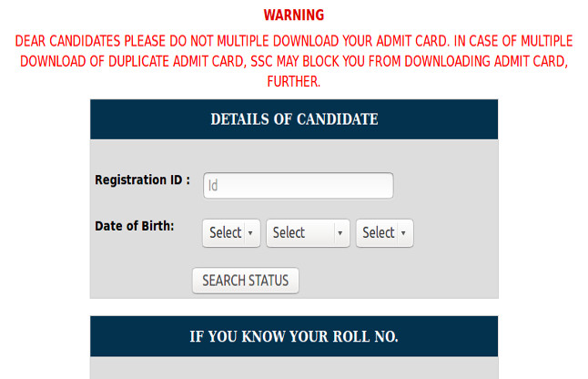Click the Id placeholder text
588x379 pixels.
pyautogui.click(x=213, y=186)
